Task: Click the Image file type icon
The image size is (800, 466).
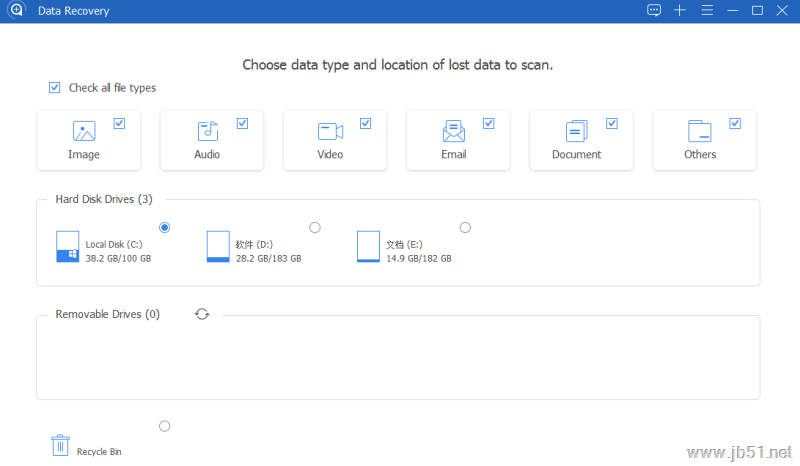Action: (84, 131)
